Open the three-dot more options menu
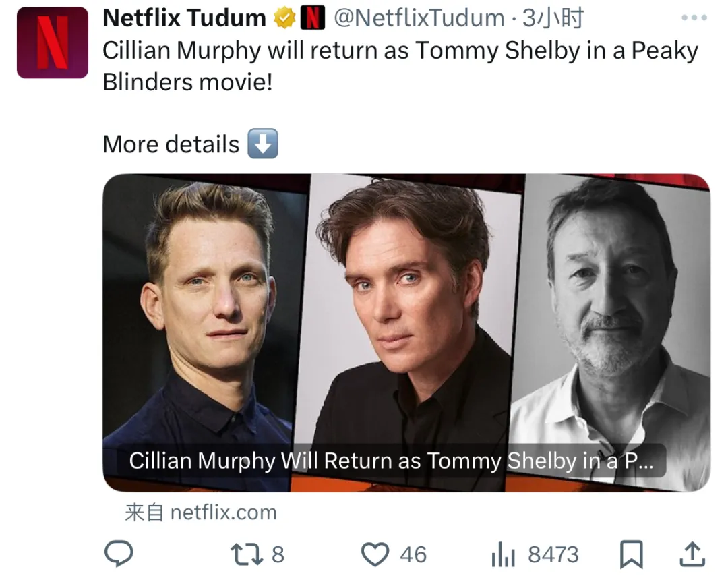Viewport: 728px width, 586px height. tap(694, 18)
